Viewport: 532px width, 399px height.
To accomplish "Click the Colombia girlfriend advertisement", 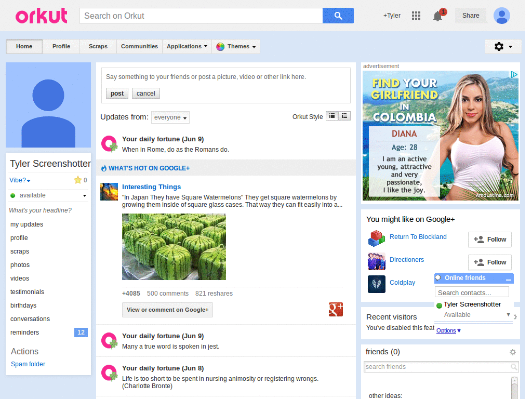I will [x=441, y=136].
